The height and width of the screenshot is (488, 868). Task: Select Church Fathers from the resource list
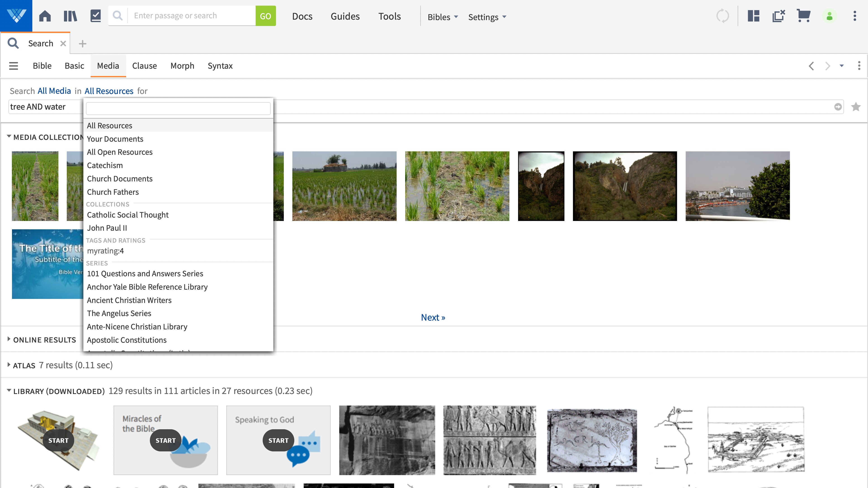click(113, 192)
